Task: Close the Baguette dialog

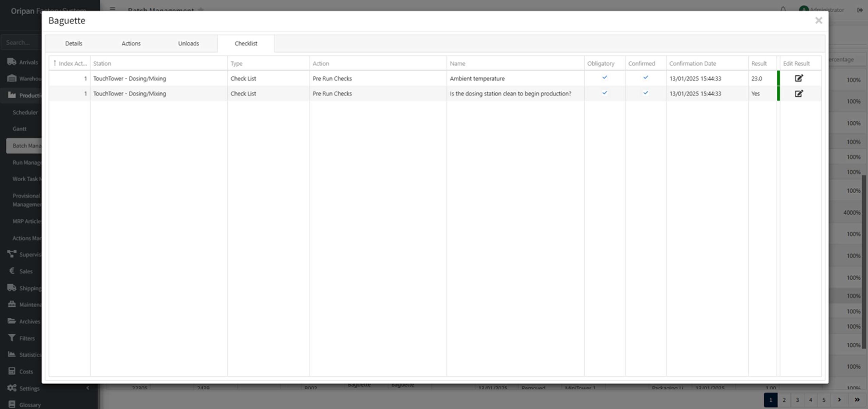Action: pos(818,21)
